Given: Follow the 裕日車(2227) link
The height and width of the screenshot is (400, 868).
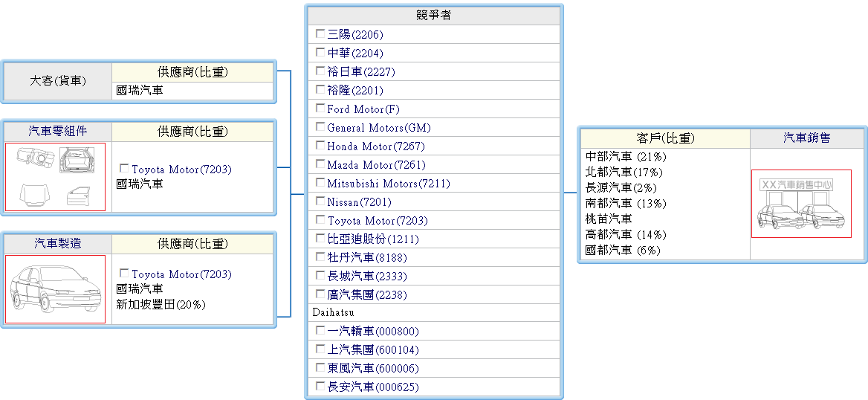Looking at the screenshot, I should point(361,72).
